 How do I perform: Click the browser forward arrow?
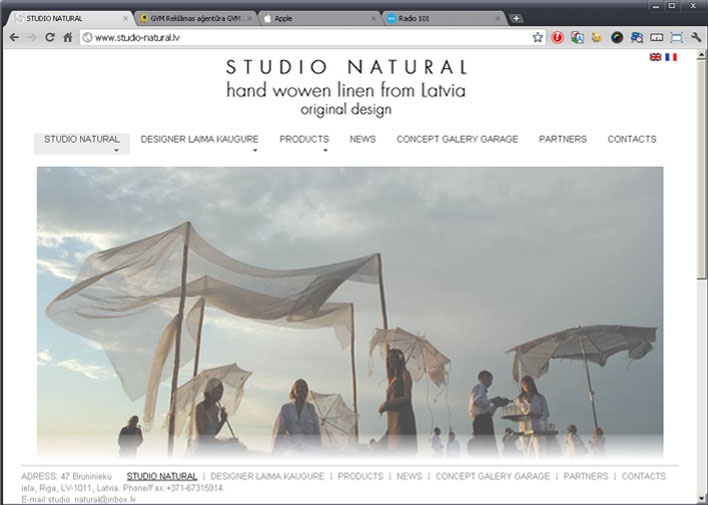[x=32, y=37]
